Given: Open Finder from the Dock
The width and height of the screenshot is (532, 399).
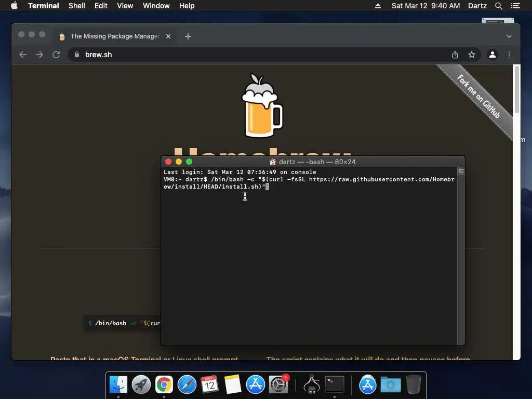Looking at the screenshot, I should coord(118,384).
